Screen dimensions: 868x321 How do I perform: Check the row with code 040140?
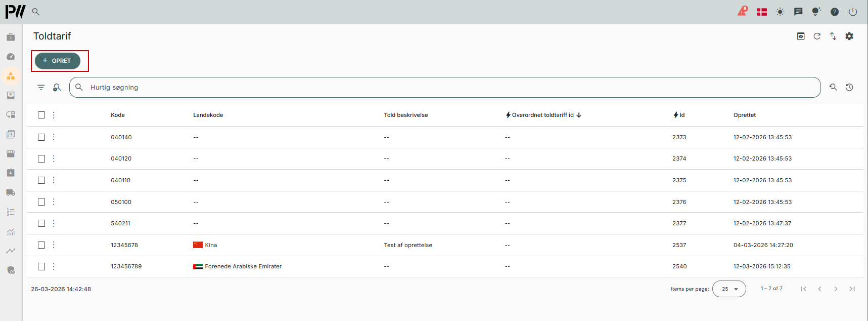click(x=41, y=137)
